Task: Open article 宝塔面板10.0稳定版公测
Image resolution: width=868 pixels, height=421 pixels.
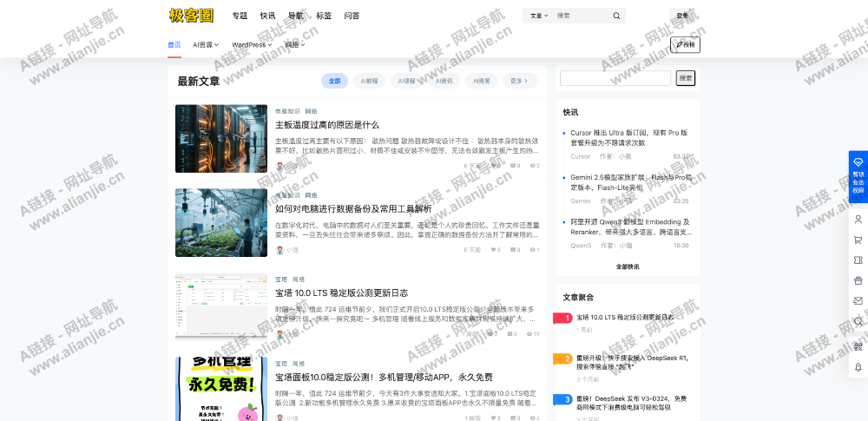Action: pos(384,378)
